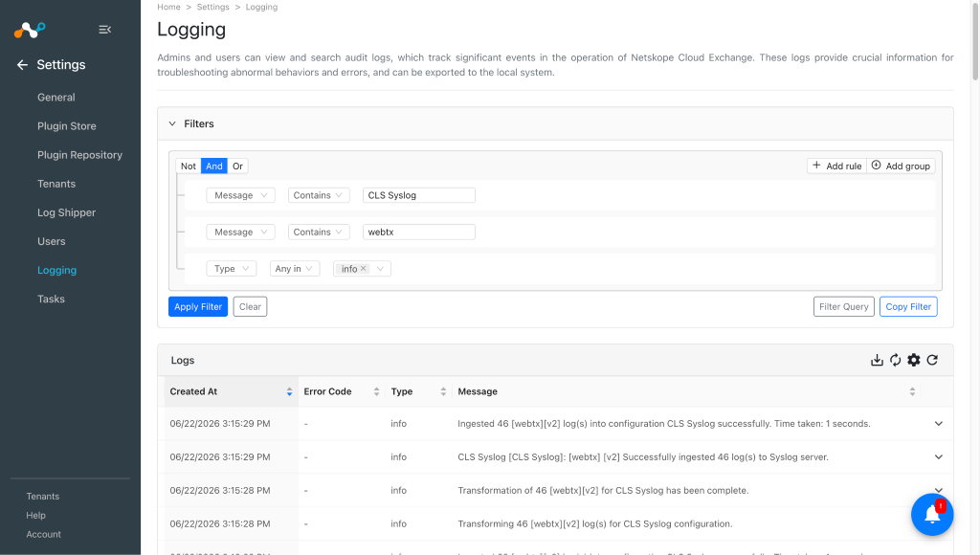Open the Message field dropdown for webtx rule
Image resolution: width=980 pixels, height=555 pixels.
point(240,232)
